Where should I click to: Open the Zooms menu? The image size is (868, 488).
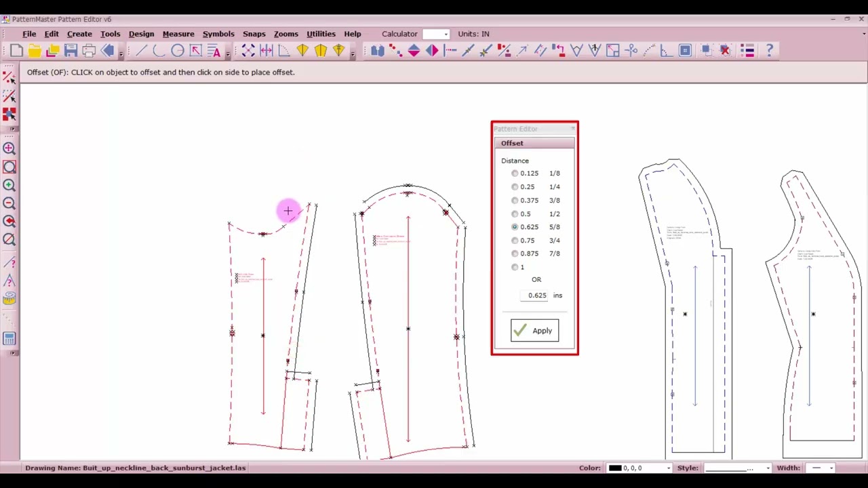pos(285,34)
